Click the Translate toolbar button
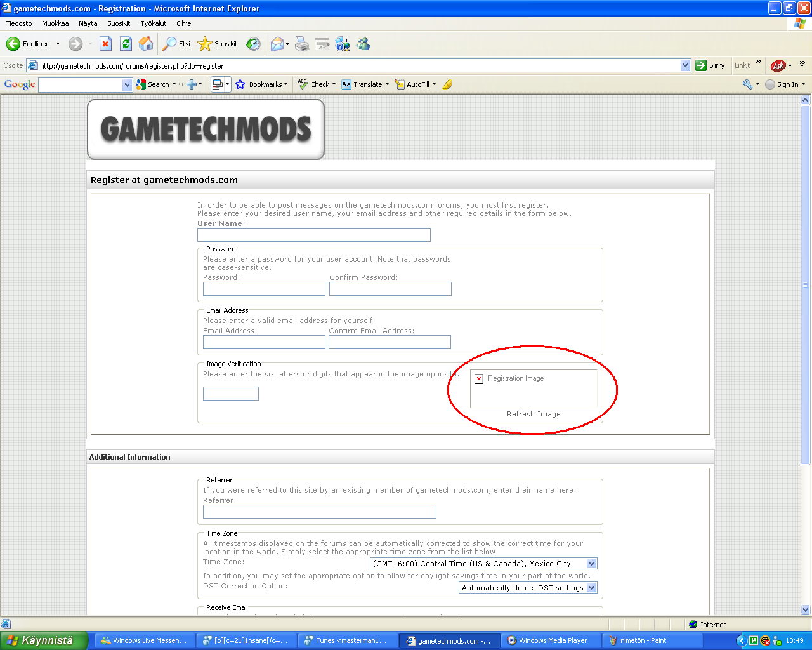812x650 pixels. [x=362, y=84]
